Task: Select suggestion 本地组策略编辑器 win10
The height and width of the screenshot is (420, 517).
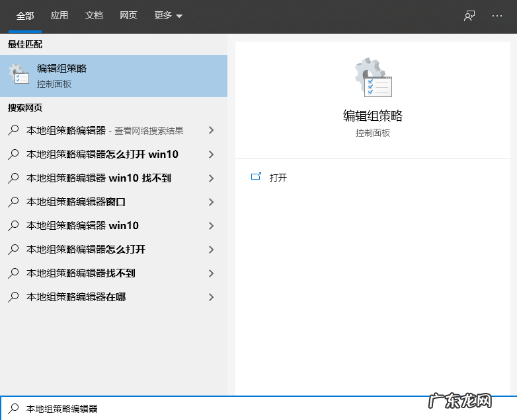Action: (114, 226)
